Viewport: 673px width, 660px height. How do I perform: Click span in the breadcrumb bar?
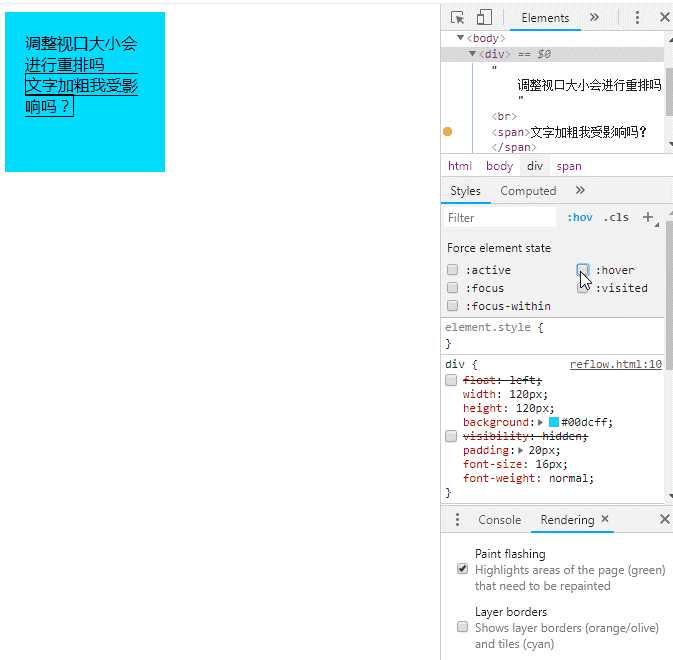click(569, 166)
